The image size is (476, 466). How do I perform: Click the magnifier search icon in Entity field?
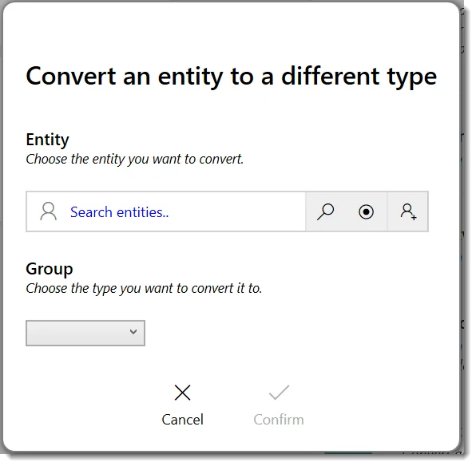tap(325, 211)
